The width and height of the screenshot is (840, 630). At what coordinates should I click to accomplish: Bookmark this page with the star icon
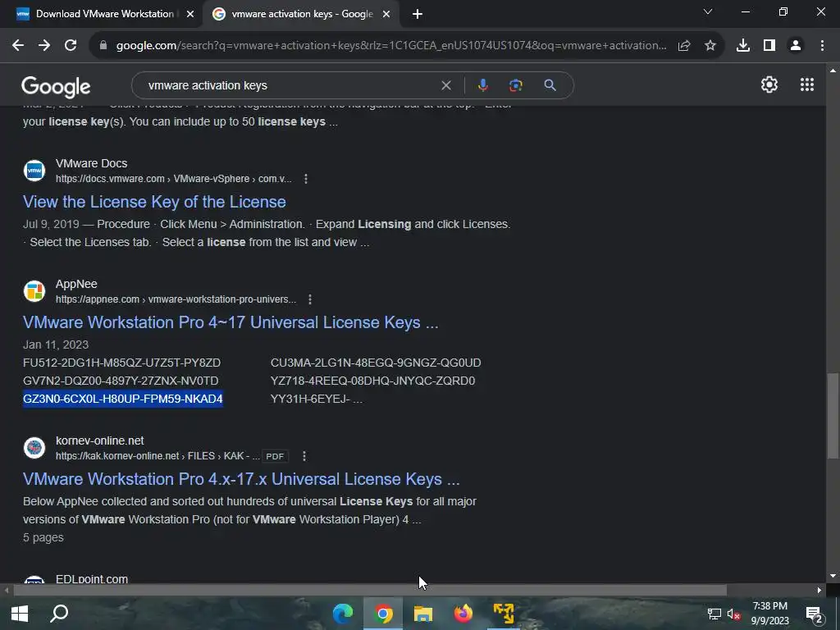(710, 46)
